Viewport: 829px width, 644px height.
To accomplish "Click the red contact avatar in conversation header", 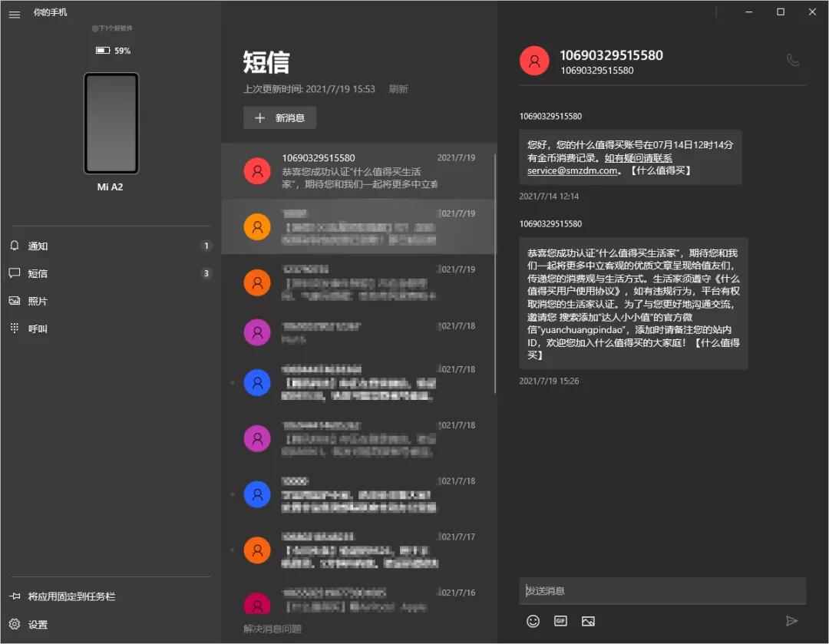I will [x=534, y=61].
